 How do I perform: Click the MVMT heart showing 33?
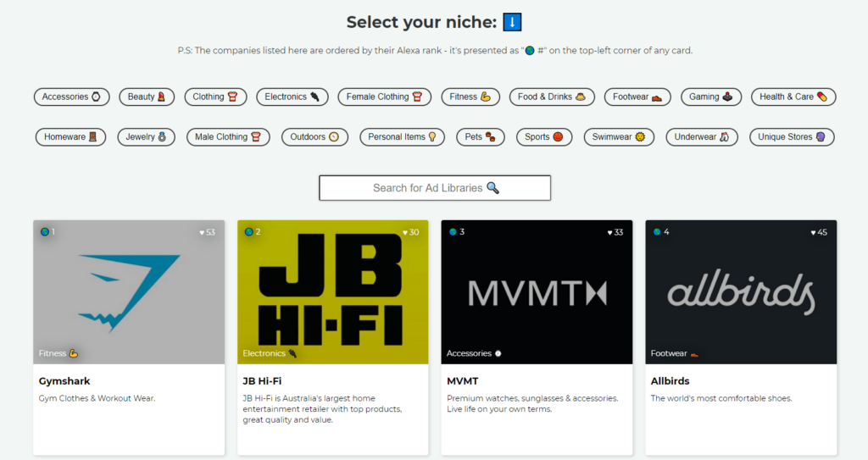tap(615, 232)
